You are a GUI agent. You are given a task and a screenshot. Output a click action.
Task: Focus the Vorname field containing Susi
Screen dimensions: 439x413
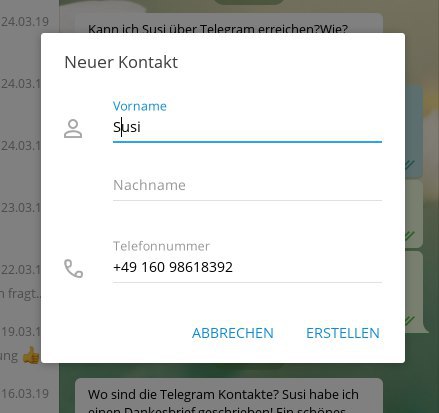(x=247, y=127)
